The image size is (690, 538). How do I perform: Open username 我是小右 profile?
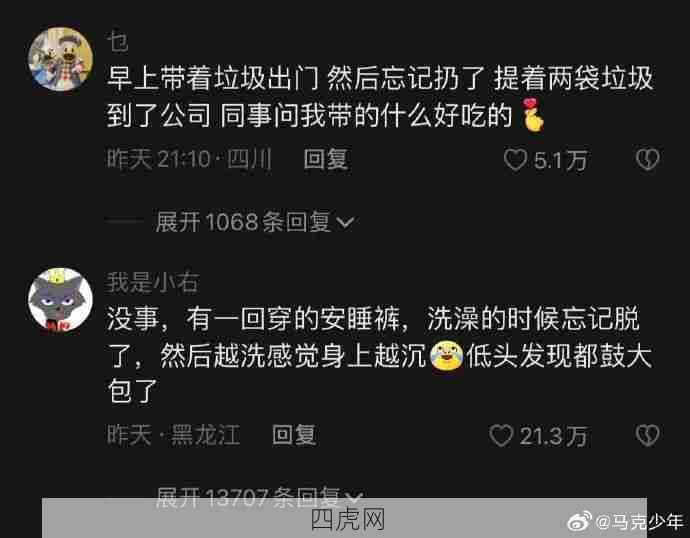point(152,282)
